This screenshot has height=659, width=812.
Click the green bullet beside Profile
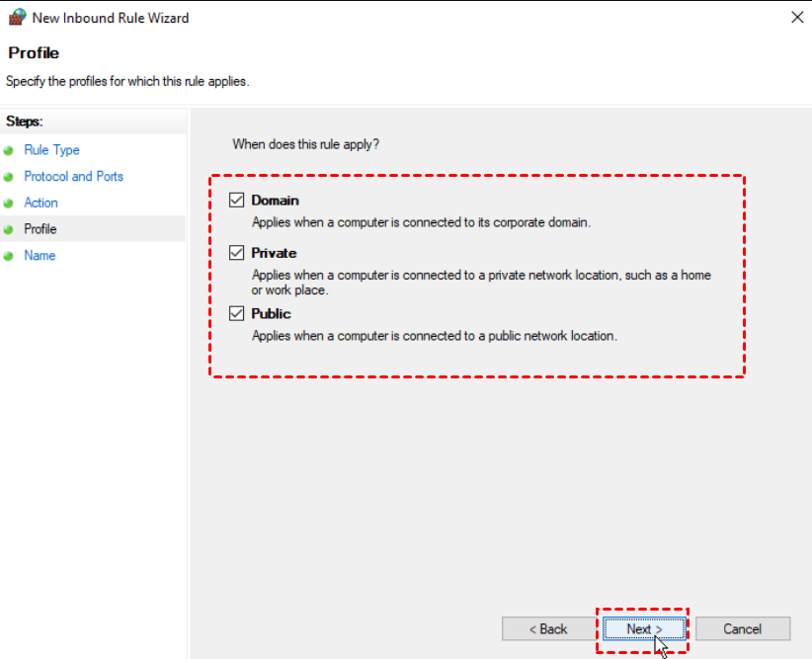point(8,229)
